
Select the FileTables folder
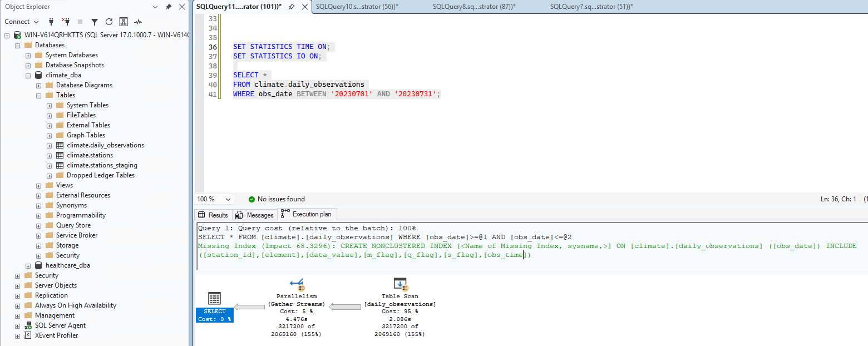(x=81, y=115)
